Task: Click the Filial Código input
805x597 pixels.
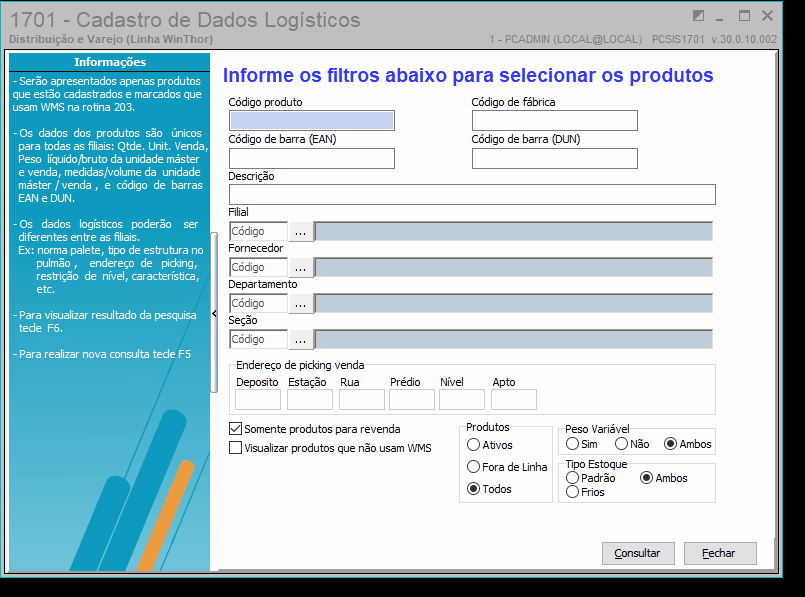Action: click(258, 232)
